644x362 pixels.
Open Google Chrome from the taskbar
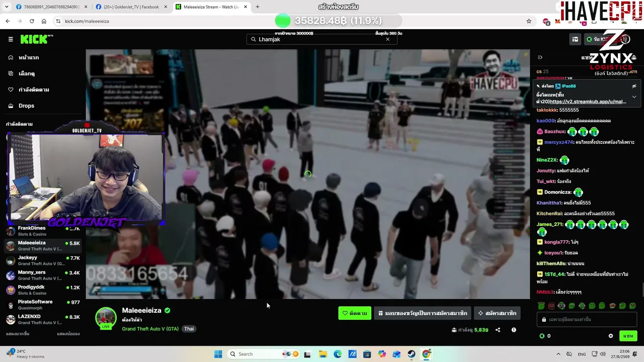(427, 354)
